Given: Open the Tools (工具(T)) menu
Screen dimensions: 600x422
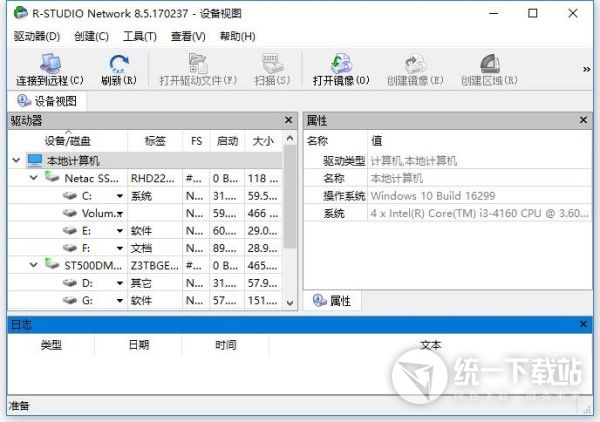Looking at the screenshot, I should (x=140, y=36).
